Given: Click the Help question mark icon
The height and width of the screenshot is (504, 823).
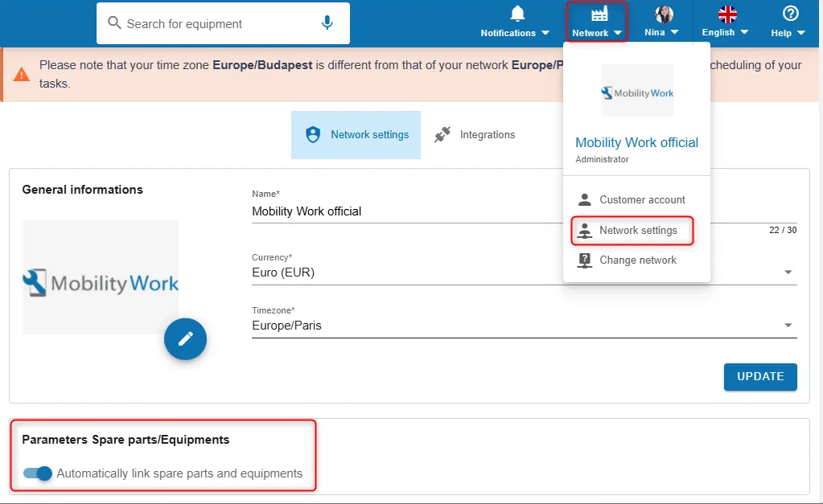Looking at the screenshot, I should click(x=790, y=14).
